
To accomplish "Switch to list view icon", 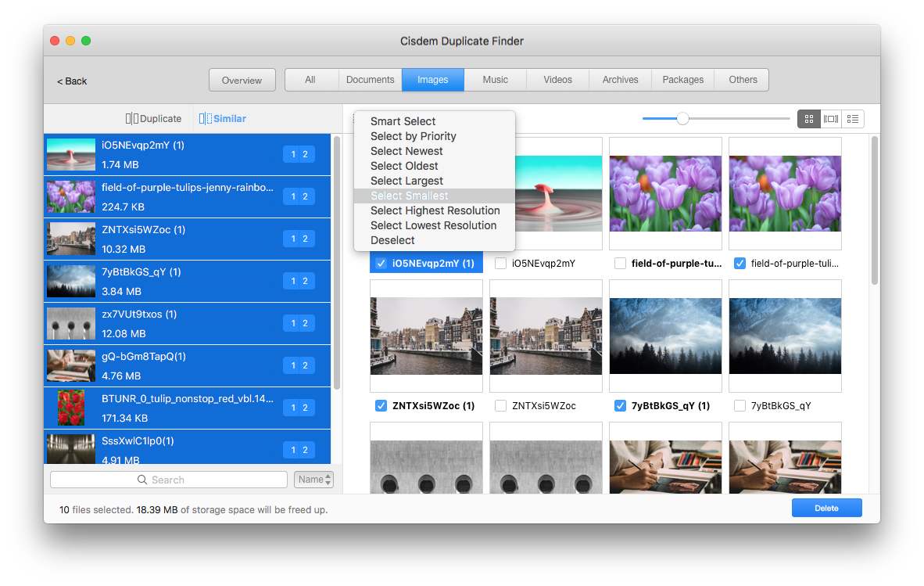I will (x=853, y=119).
